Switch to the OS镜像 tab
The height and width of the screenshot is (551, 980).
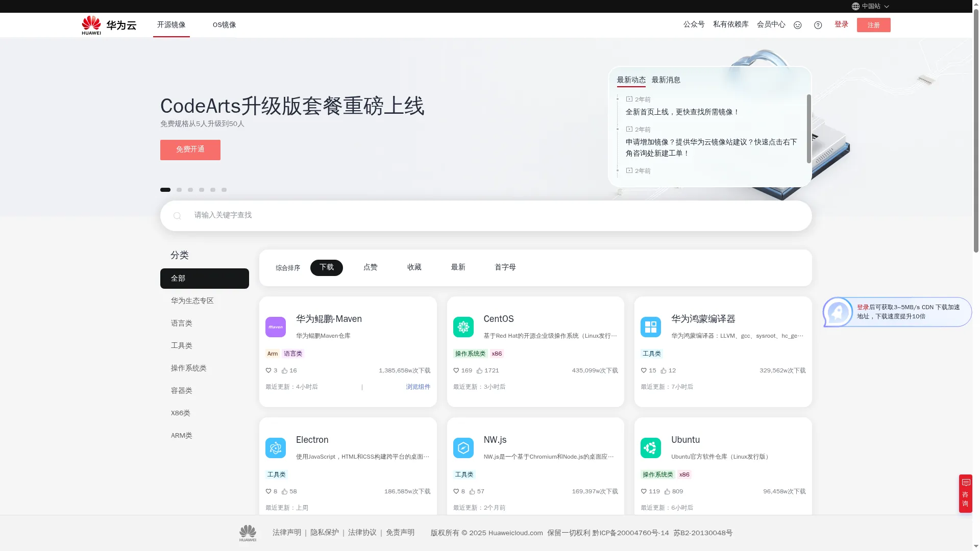coord(224,24)
